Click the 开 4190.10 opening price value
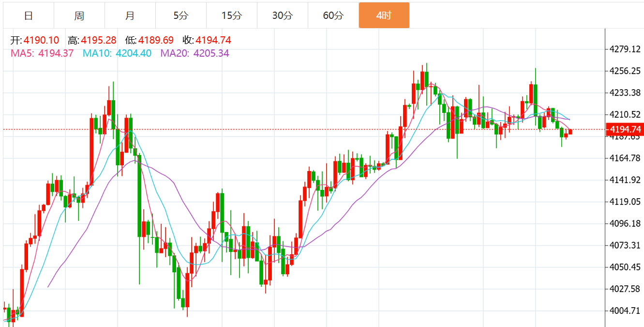The width and height of the screenshot is (644, 327). coord(35,41)
